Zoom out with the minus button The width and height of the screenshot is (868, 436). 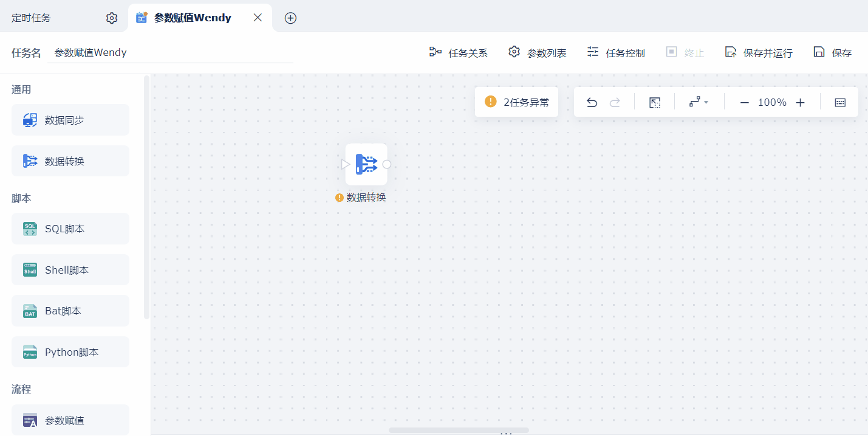coord(744,102)
